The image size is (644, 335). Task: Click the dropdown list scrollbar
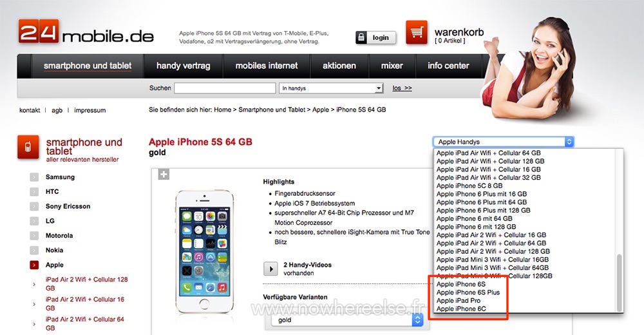coord(620,283)
